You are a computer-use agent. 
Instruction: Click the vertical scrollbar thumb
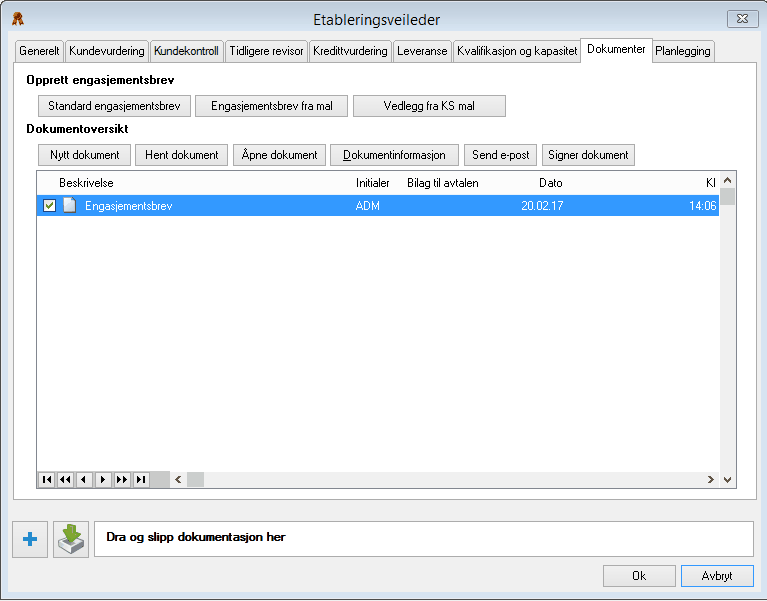click(x=728, y=197)
